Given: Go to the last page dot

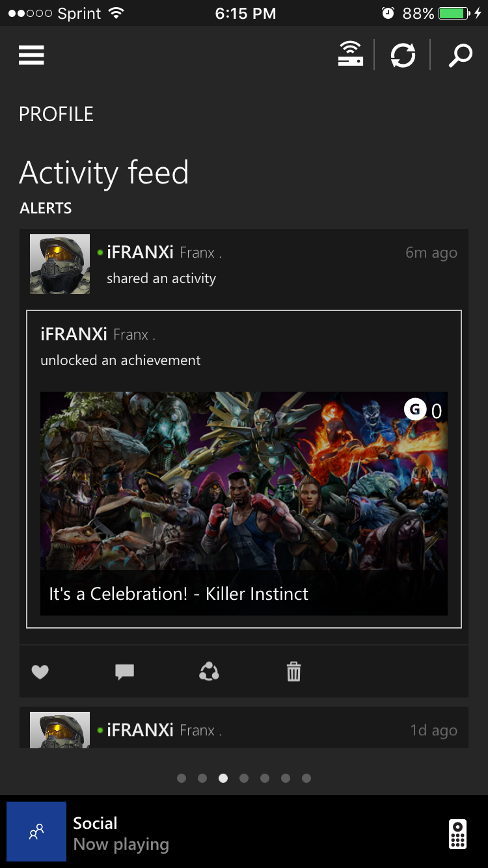Looking at the screenshot, I should coord(306,778).
